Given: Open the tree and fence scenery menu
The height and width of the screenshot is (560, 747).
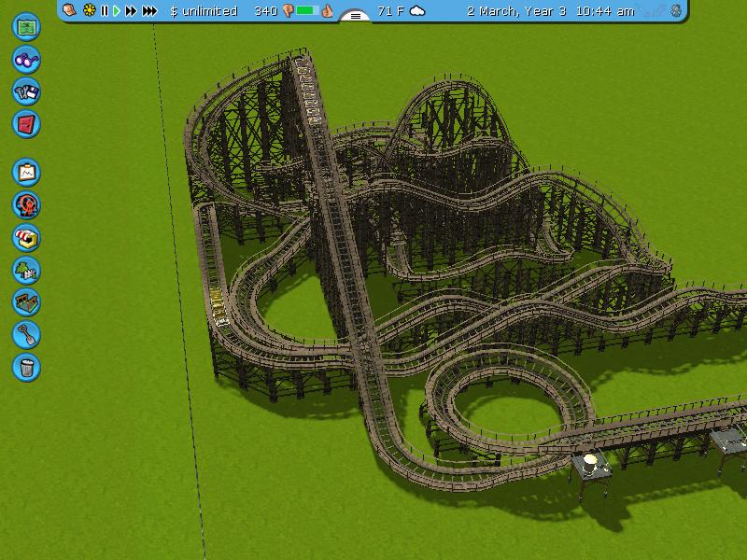Looking at the screenshot, I should point(26,270).
